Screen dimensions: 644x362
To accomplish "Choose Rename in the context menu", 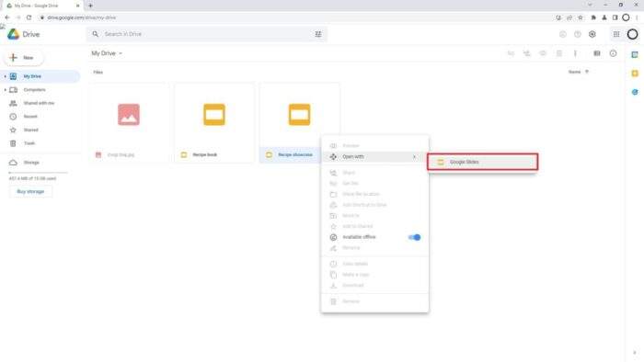I will coord(374,248).
